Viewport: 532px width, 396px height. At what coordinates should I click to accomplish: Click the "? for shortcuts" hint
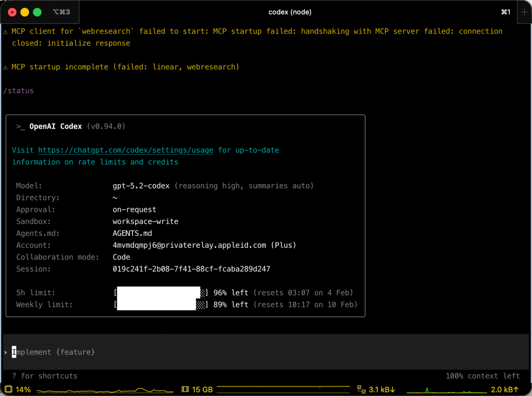coord(45,376)
